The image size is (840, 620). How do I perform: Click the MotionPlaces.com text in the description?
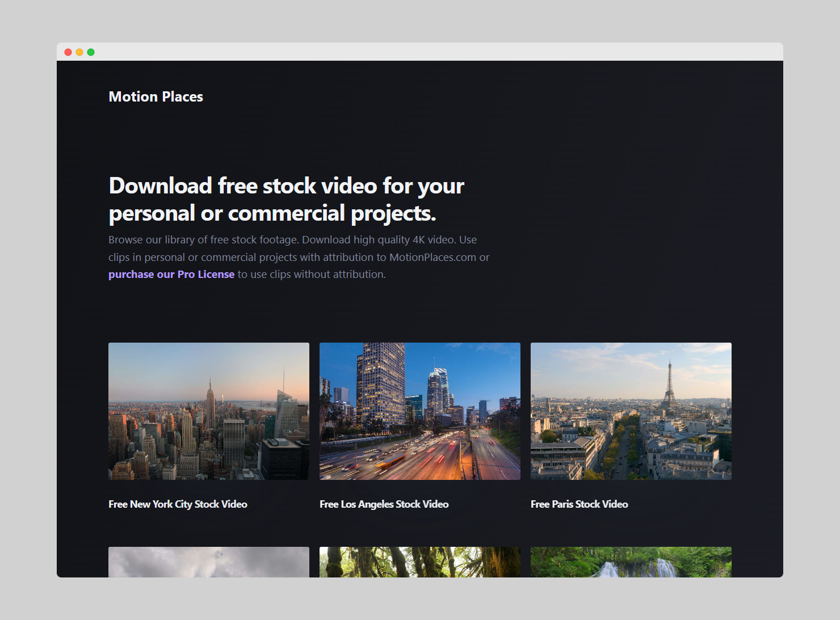[x=432, y=258]
